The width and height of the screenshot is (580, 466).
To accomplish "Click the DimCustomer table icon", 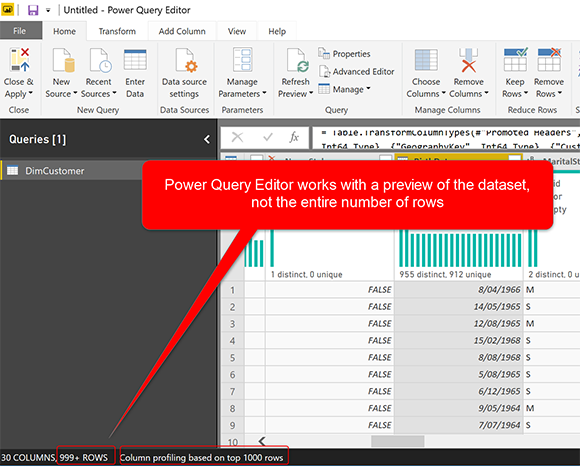I will tap(13, 170).
